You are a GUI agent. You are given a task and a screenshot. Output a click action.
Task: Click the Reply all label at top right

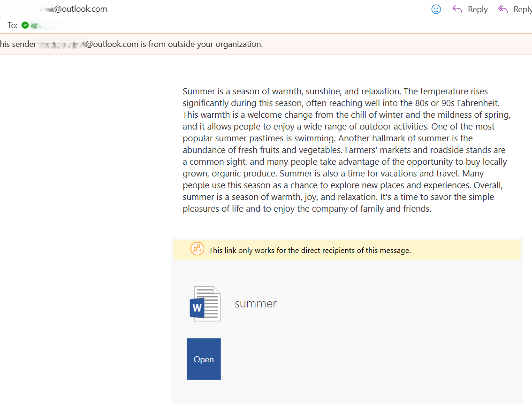[522, 9]
